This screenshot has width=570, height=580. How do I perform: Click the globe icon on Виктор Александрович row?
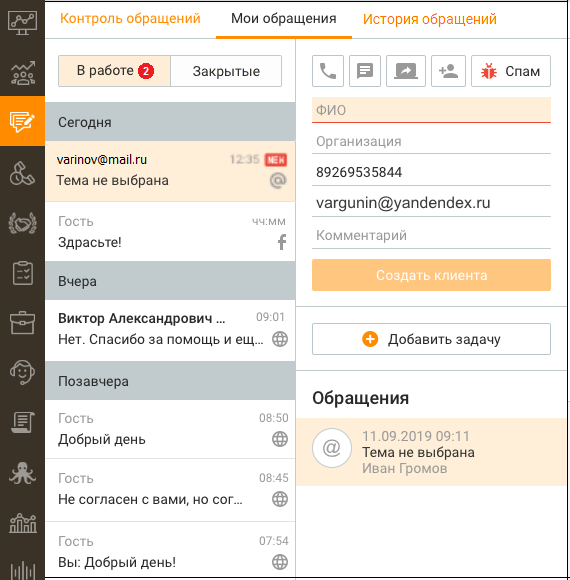280,339
